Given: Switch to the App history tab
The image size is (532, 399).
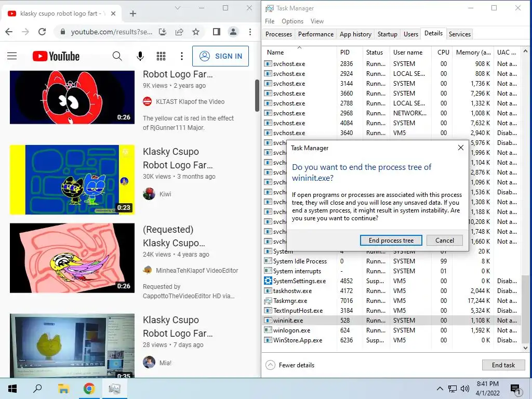Looking at the screenshot, I should click(x=355, y=34).
